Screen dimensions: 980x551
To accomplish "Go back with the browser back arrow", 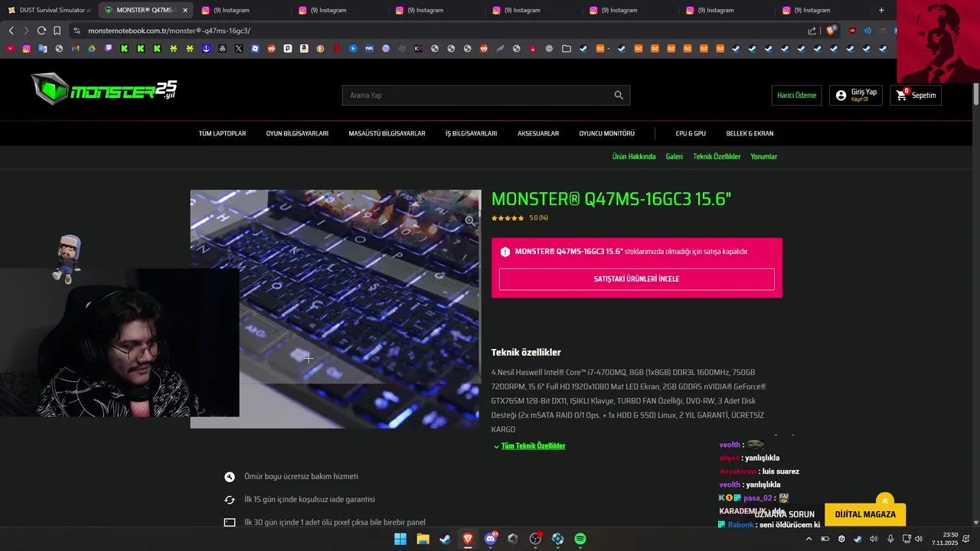I will coord(11,31).
